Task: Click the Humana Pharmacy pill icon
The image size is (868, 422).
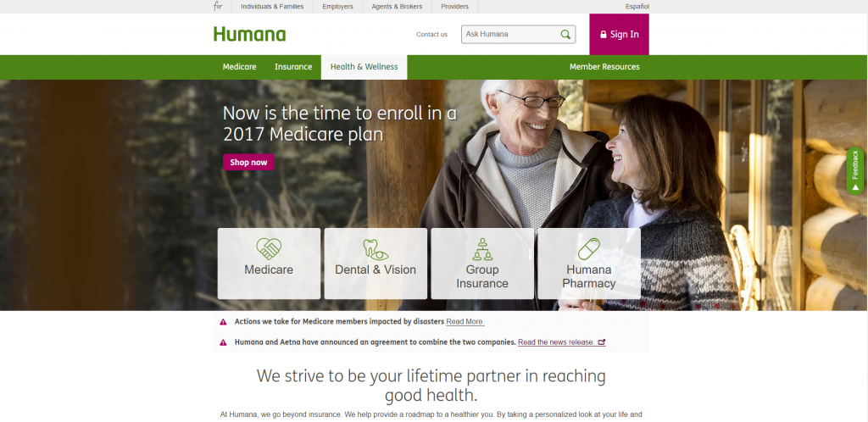Action: coord(589,249)
